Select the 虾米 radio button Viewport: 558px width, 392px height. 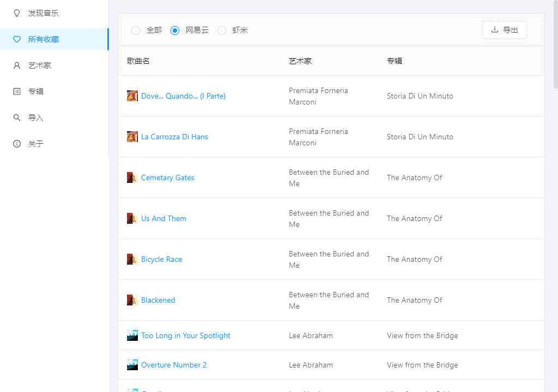point(222,30)
